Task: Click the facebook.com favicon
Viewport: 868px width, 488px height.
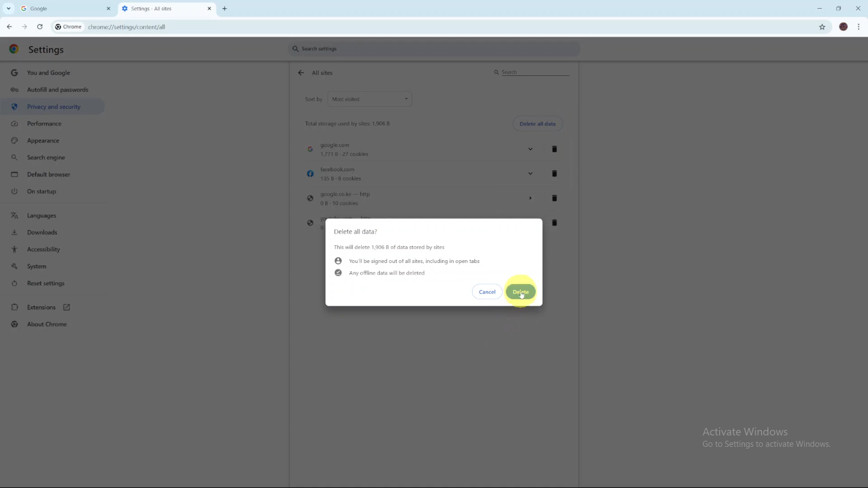Action: pyautogui.click(x=310, y=174)
